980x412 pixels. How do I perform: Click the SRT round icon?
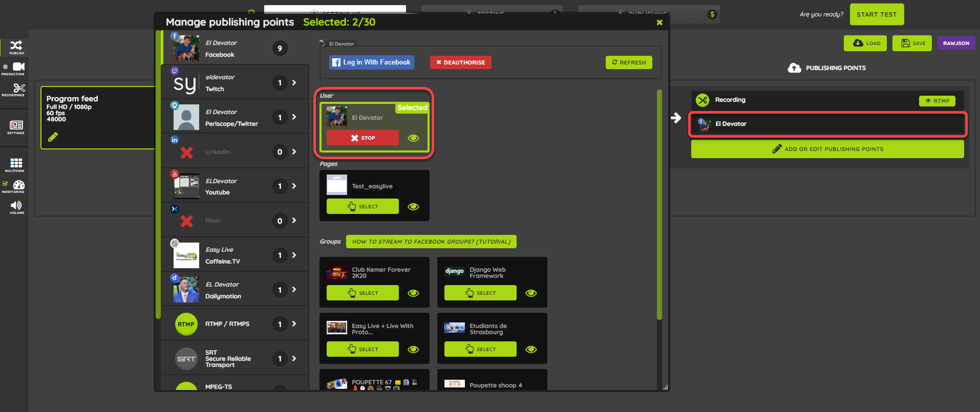point(186,359)
